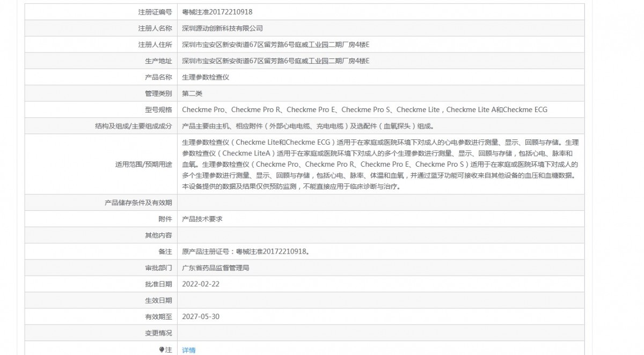
Task: Click the 型号规格 field label
Action: (x=158, y=110)
